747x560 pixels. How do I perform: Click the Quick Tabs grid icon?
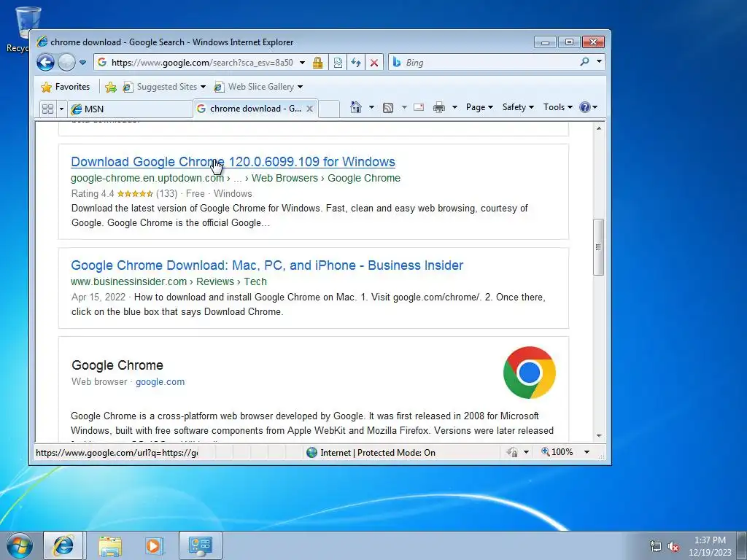pos(47,109)
